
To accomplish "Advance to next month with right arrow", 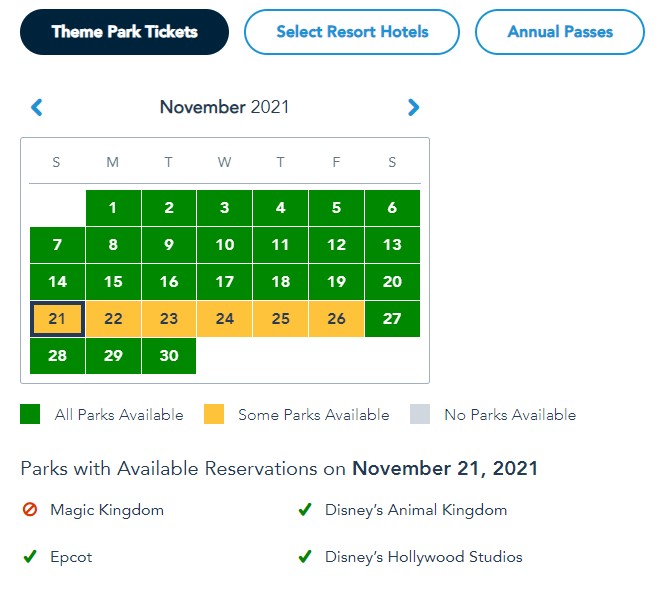I will [x=414, y=108].
